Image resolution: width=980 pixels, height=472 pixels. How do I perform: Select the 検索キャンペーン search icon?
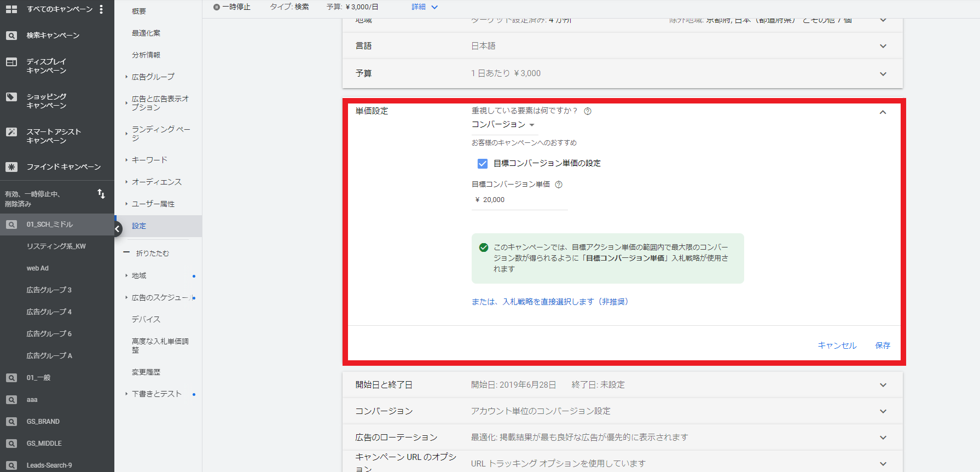point(11,36)
